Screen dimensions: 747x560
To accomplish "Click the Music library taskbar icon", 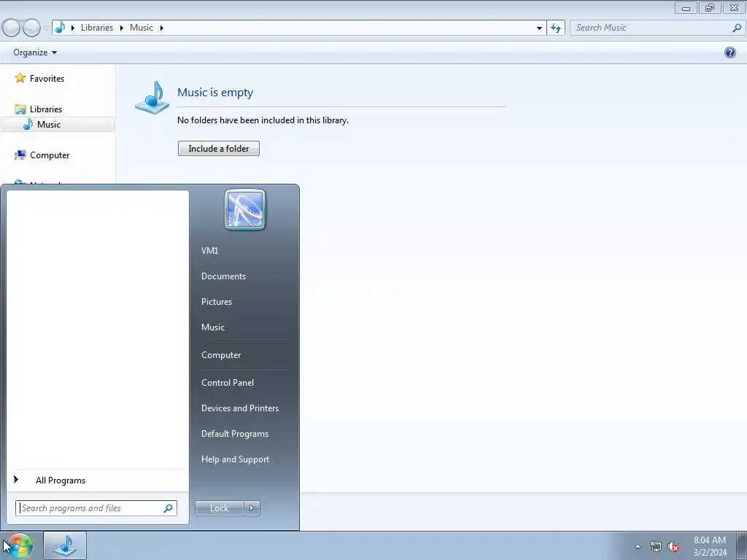I will click(65, 545).
